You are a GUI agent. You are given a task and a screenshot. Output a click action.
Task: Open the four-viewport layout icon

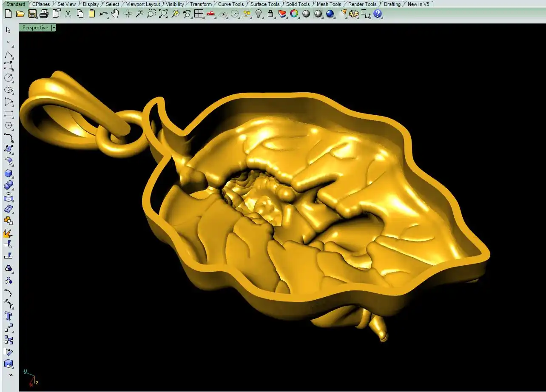[x=199, y=14]
